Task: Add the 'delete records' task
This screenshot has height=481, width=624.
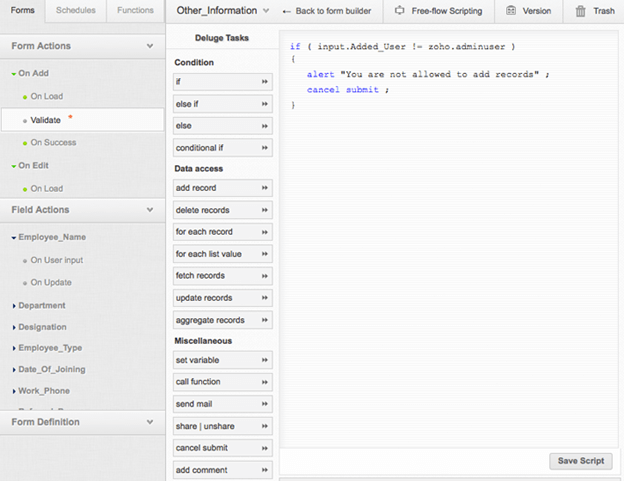Action: point(222,210)
